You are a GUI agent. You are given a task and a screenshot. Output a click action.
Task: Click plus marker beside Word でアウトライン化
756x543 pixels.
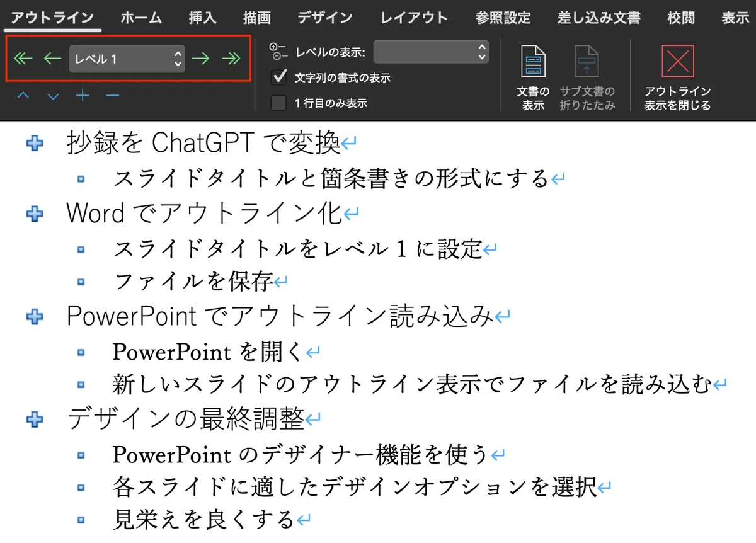(x=35, y=214)
